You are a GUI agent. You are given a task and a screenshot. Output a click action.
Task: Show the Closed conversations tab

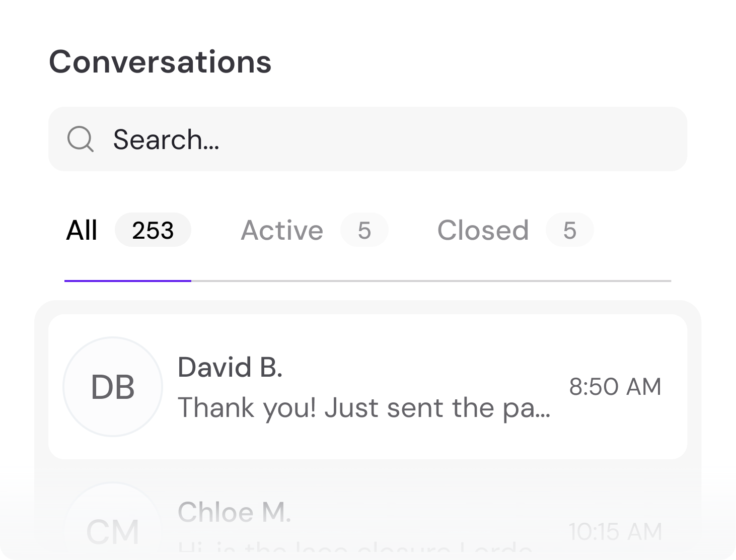483,230
